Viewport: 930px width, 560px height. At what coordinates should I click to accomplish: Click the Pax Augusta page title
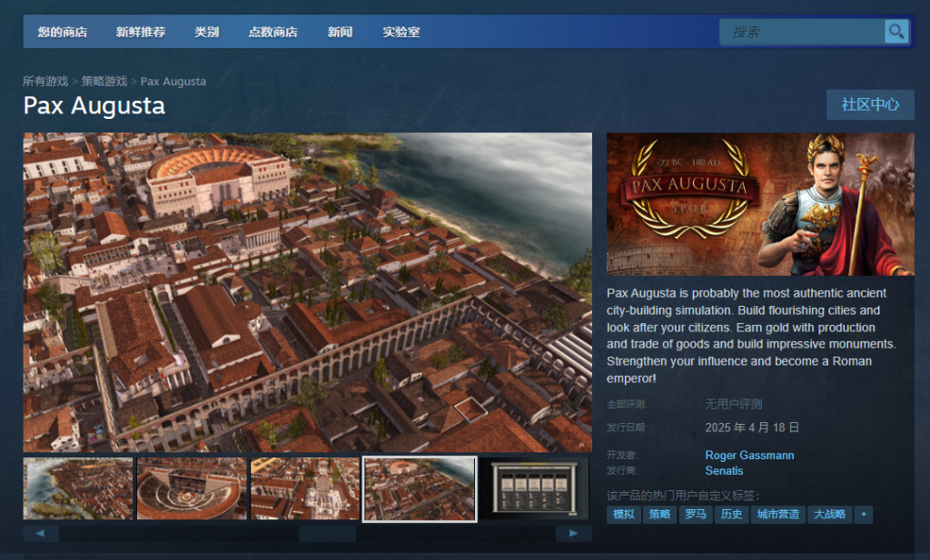point(94,106)
